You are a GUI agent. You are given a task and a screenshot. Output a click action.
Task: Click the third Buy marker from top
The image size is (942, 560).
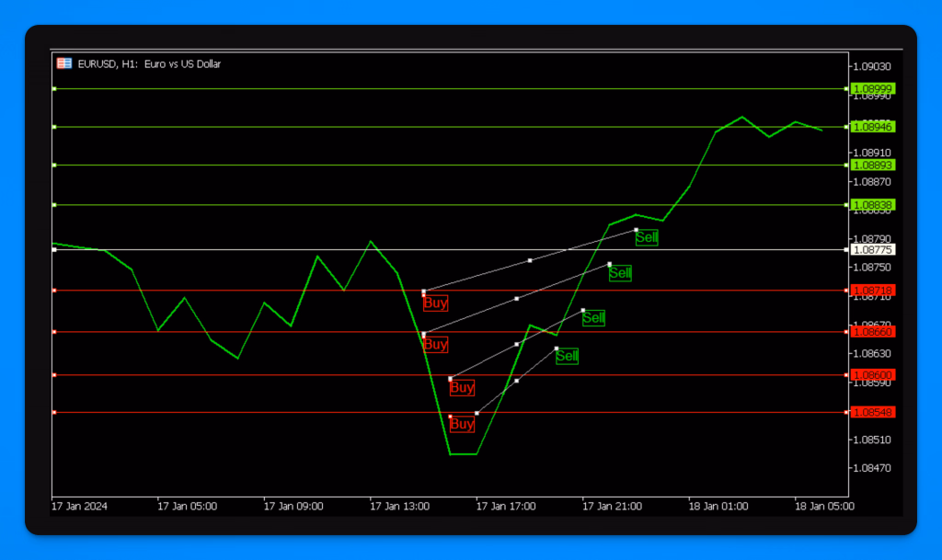click(462, 388)
